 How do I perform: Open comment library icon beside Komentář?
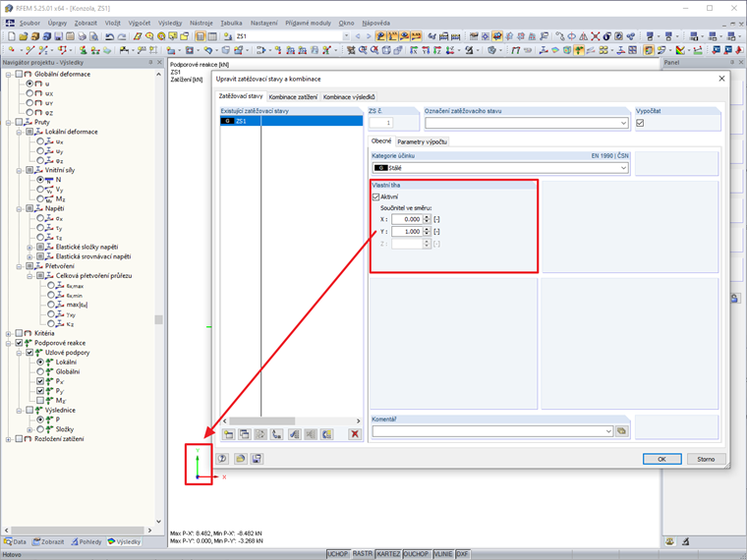[622, 431]
